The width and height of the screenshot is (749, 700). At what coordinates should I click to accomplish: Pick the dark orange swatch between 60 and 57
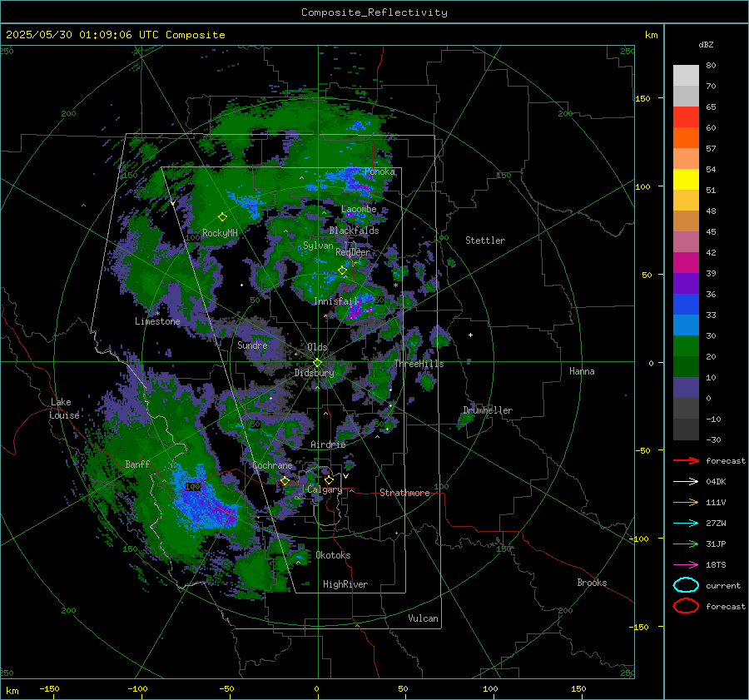click(x=686, y=138)
